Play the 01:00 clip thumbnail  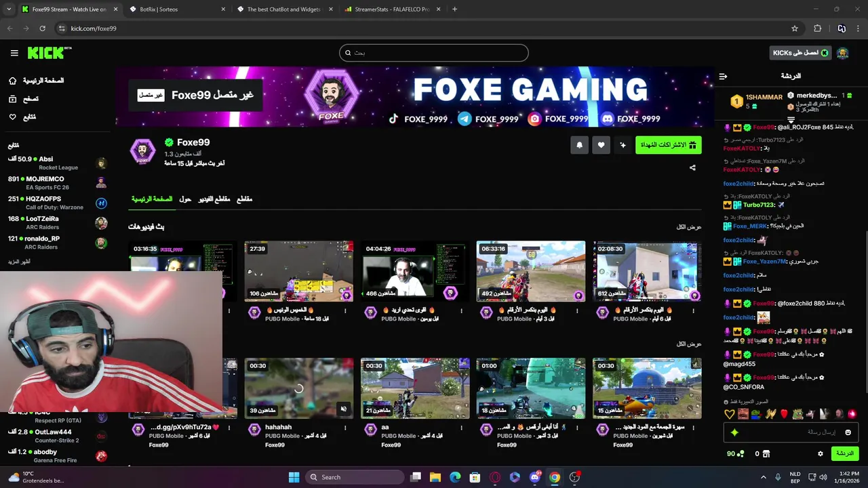pos(531,388)
